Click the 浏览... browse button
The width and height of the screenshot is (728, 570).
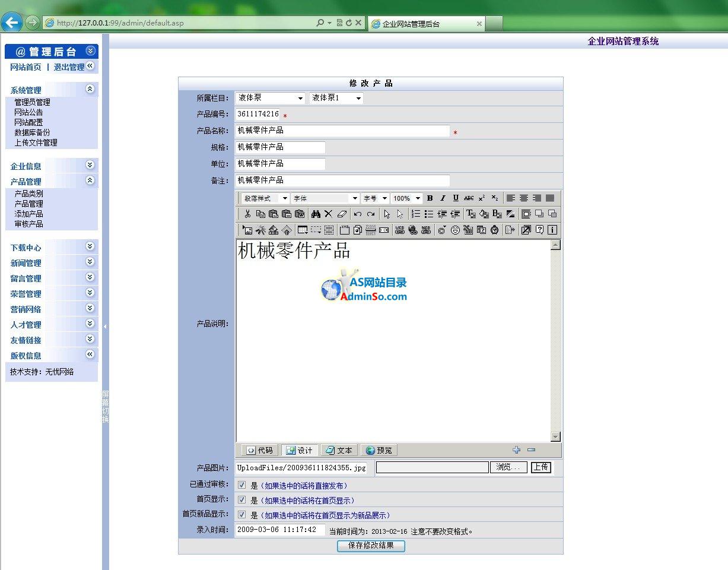(508, 467)
